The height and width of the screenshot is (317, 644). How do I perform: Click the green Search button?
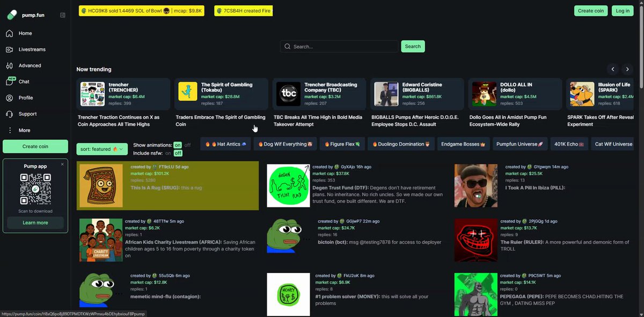(x=413, y=46)
